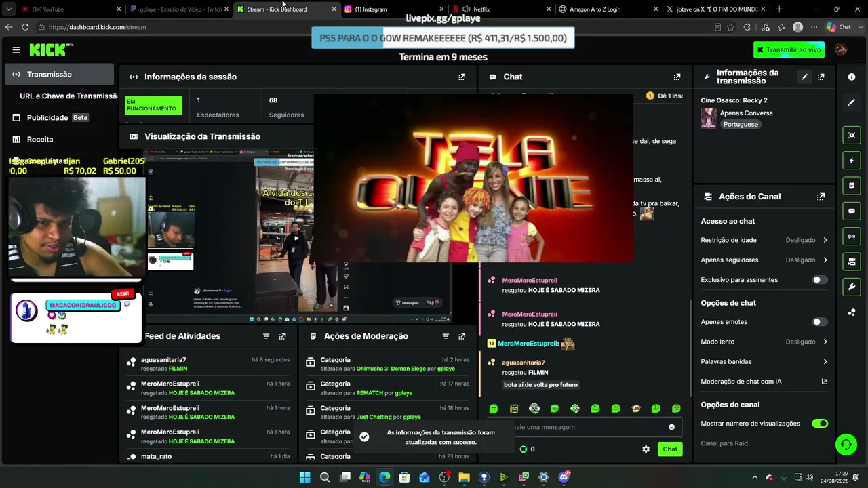
Task: Pop out the Ações de Moderação panel
Action: (x=462, y=336)
